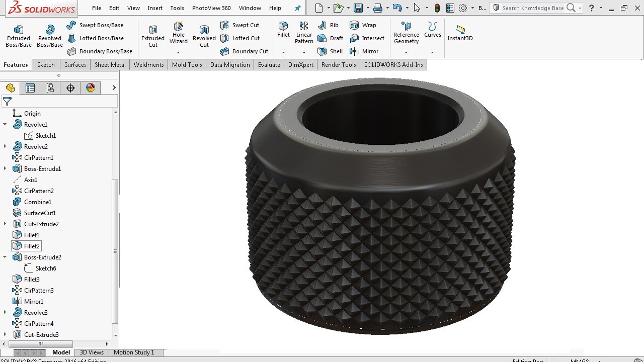Select the Boundary Cut tool

[244, 51]
